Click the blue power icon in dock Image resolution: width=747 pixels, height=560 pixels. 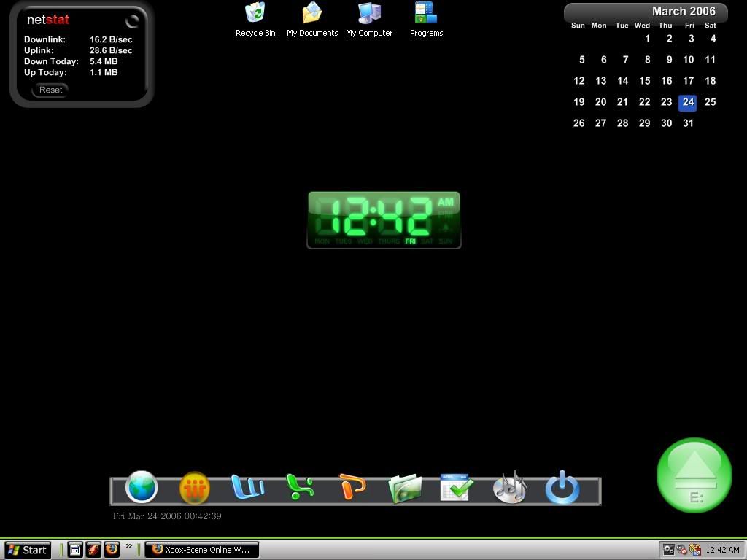tap(562, 488)
